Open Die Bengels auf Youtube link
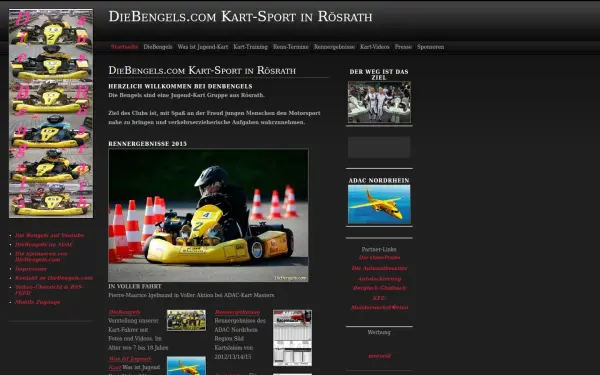The width and height of the screenshot is (600, 375). (49, 235)
